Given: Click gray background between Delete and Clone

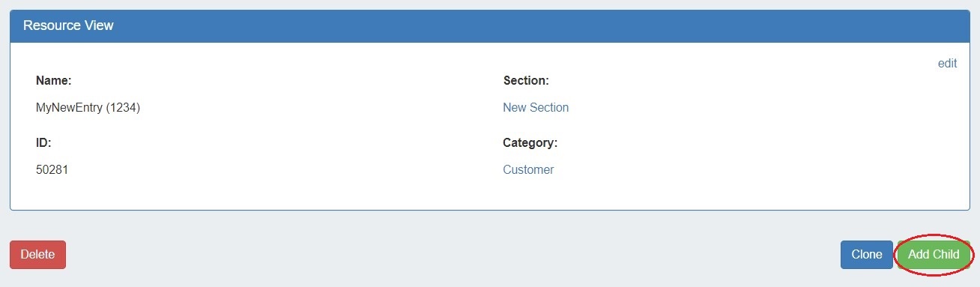Looking at the screenshot, I should (450, 254).
